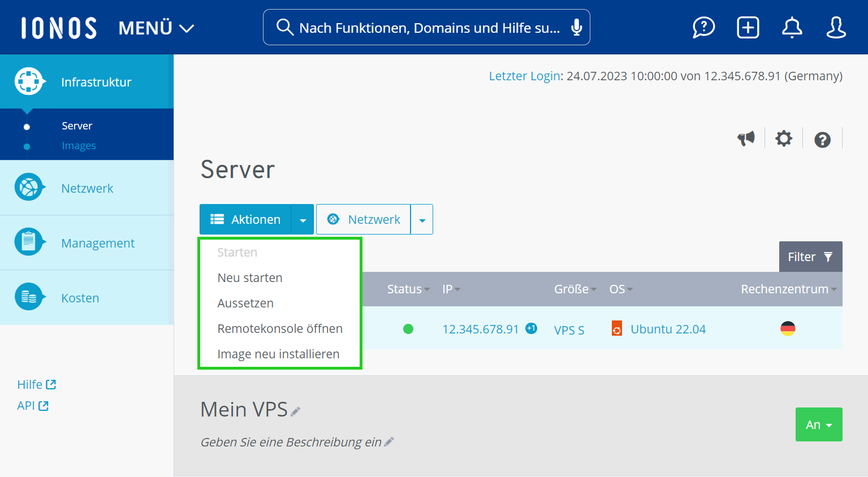Image resolution: width=868 pixels, height=477 pixels.
Task: Open the Hilfe external link
Action: (x=37, y=384)
